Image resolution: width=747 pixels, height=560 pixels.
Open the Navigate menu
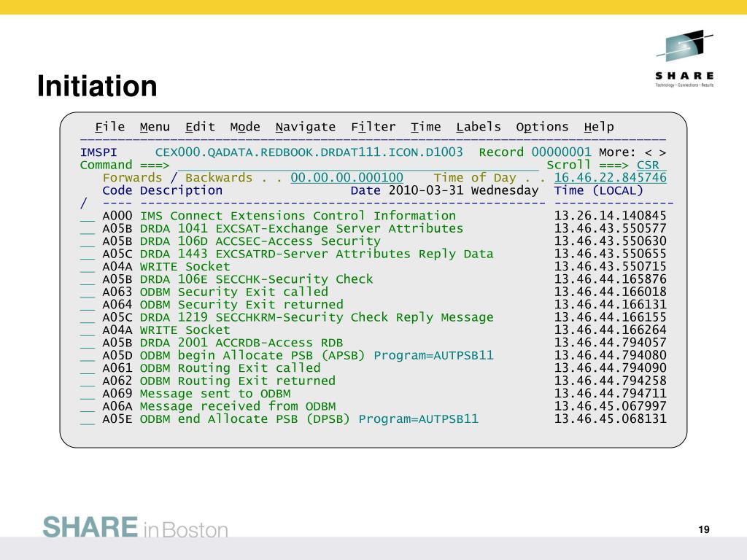(x=306, y=127)
